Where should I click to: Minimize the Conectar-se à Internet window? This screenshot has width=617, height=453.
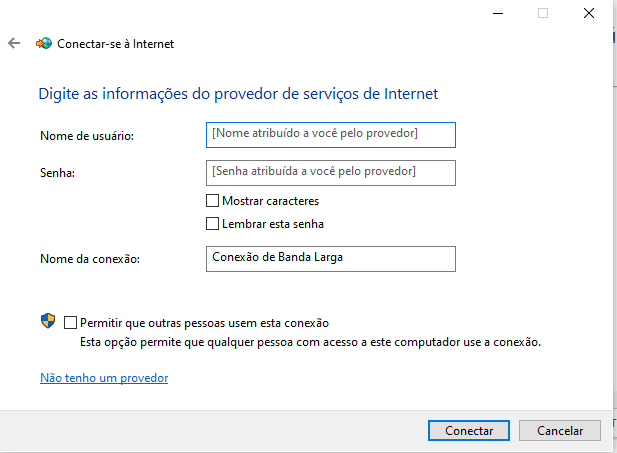498,13
